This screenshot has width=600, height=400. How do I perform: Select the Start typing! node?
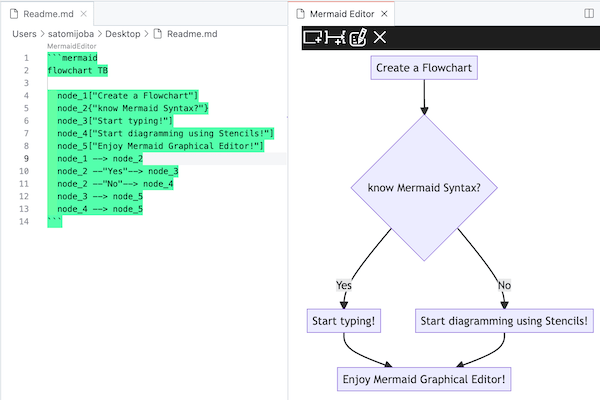[344, 321]
